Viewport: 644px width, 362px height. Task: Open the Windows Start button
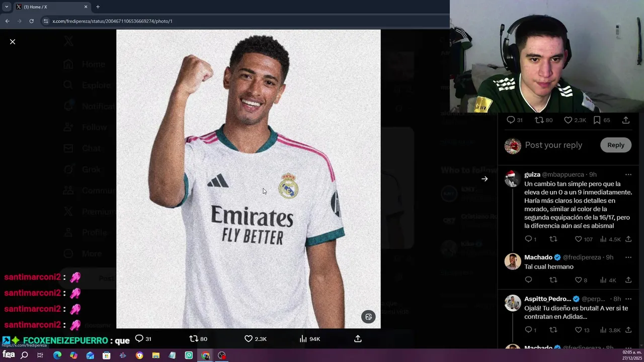[x=9, y=355]
